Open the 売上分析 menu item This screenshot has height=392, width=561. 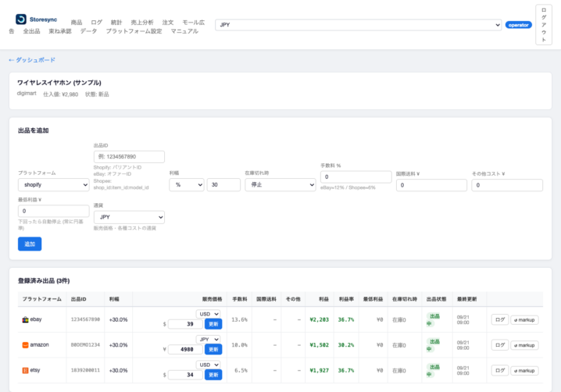point(142,22)
